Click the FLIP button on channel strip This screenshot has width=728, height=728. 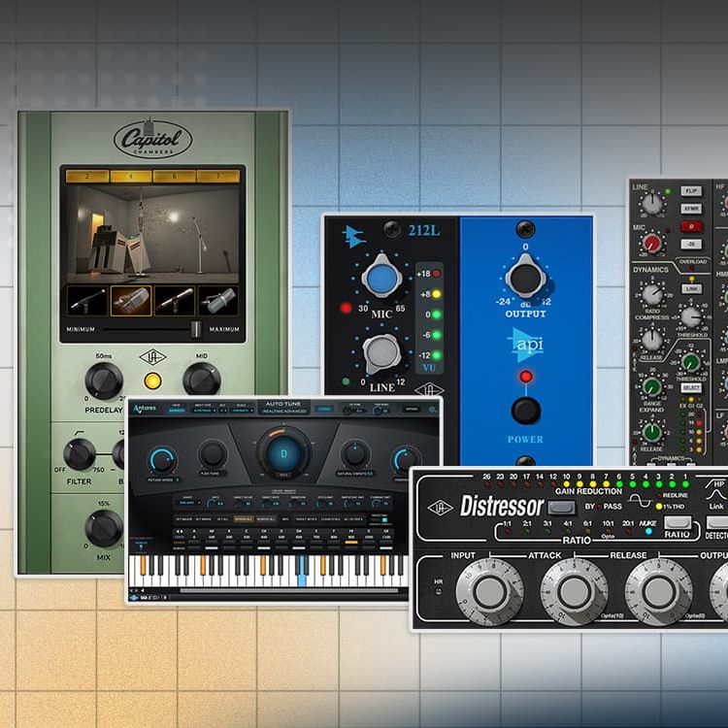pyautogui.click(x=691, y=191)
